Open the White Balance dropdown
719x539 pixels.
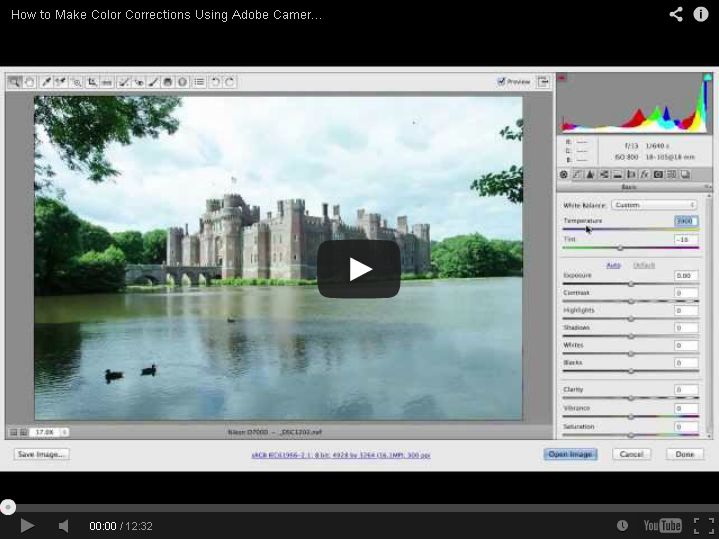(x=655, y=205)
